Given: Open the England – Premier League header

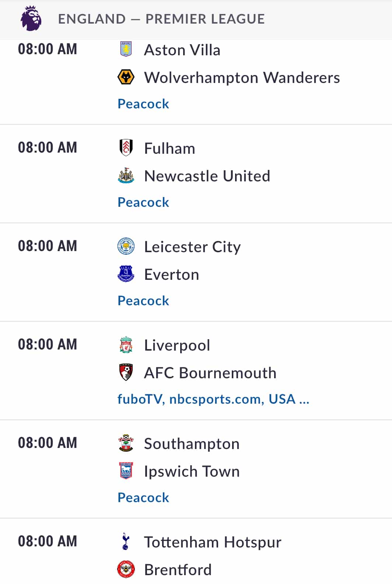Looking at the screenshot, I should 196,19.
